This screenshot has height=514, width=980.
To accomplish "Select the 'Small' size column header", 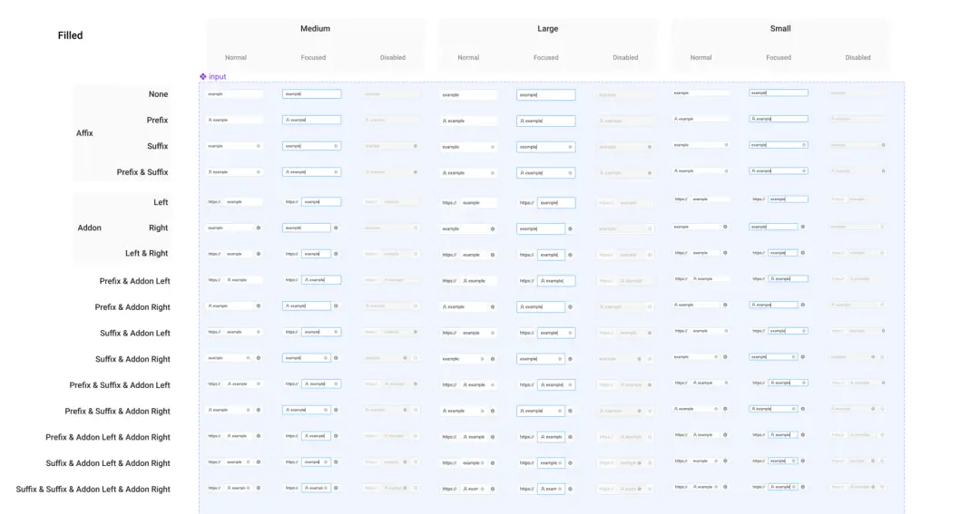I will click(780, 29).
